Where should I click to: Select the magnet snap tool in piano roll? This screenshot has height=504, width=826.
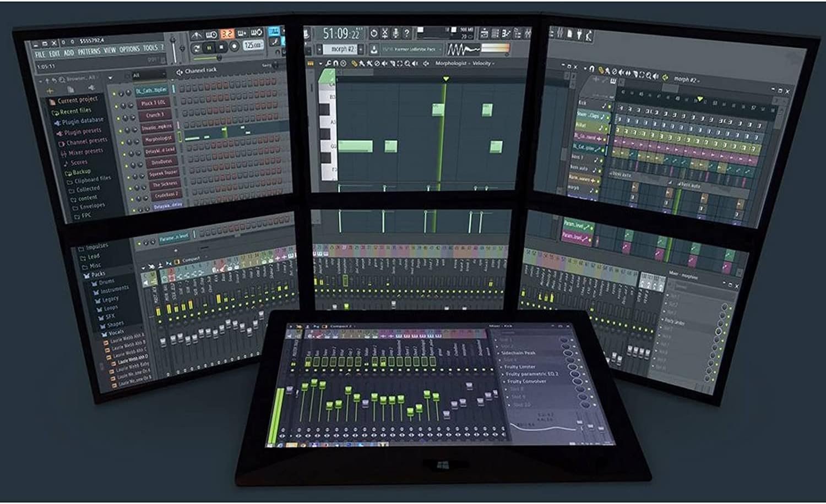(x=335, y=64)
